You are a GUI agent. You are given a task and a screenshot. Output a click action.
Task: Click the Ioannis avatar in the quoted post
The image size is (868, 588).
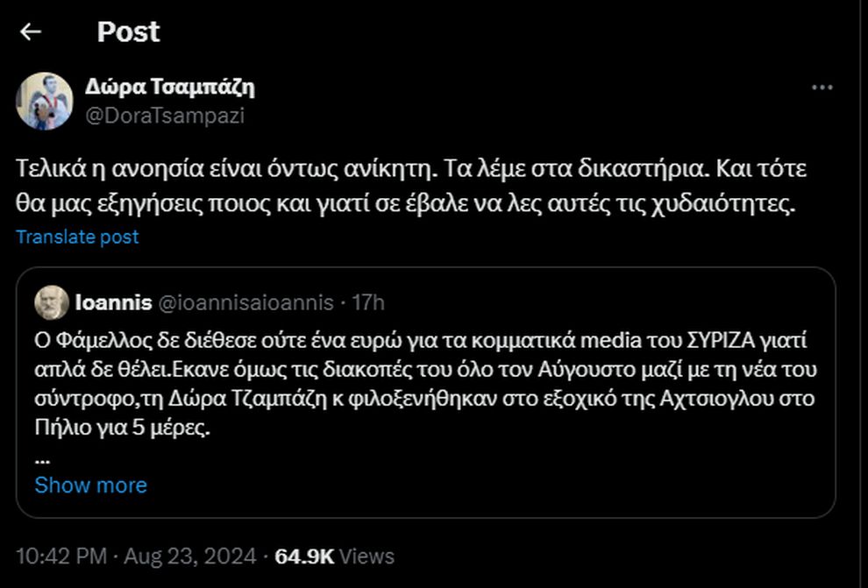click(x=52, y=303)
